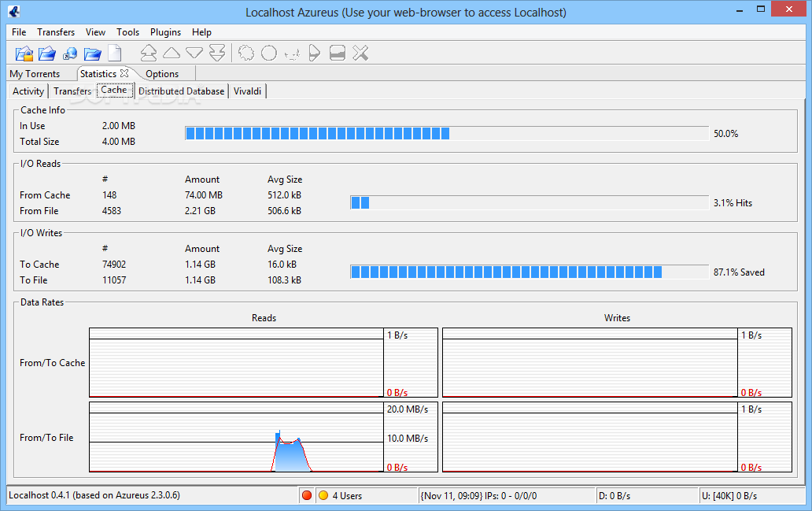Open the View menu

pos(95,32)
